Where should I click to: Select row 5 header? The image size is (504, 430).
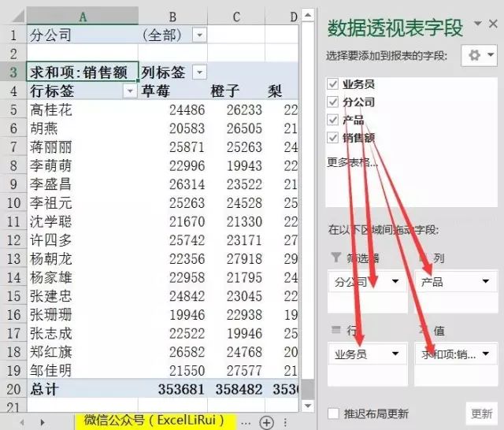pyautogui.click(x=13, y=110)
